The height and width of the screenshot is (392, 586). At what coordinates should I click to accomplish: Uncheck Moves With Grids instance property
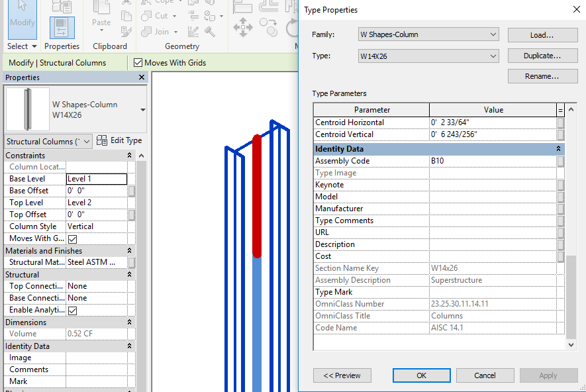coord(73,238)
